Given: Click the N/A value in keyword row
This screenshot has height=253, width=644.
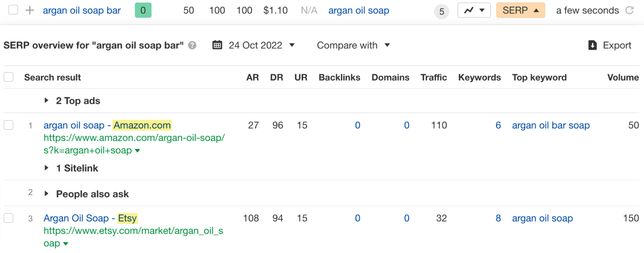Looking at the screenshot, I should click(x=309, y=10).
